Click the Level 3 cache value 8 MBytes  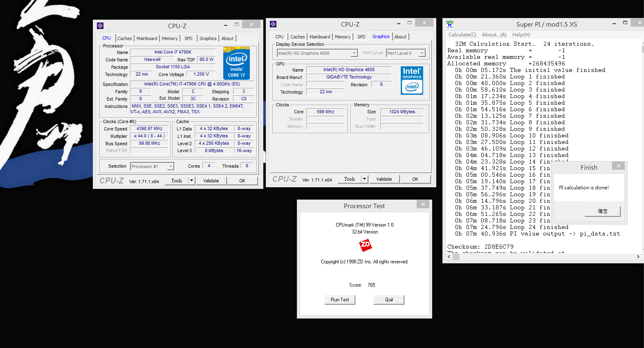214,151
